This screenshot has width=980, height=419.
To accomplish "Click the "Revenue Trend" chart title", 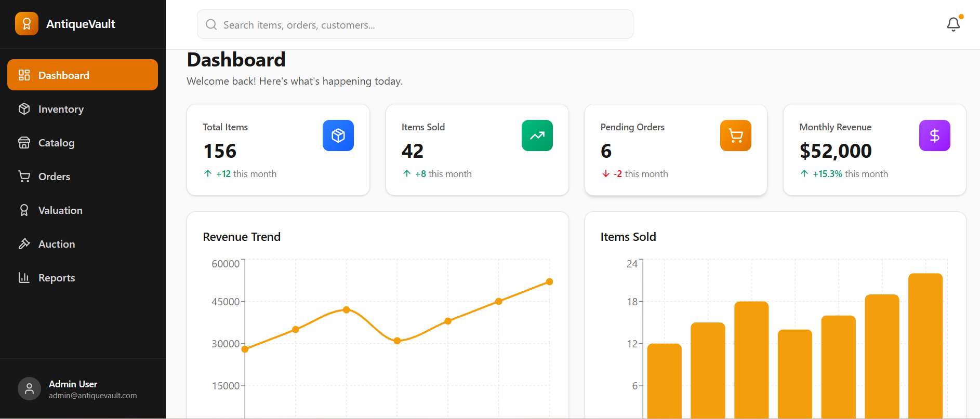I will click(242, 237).
